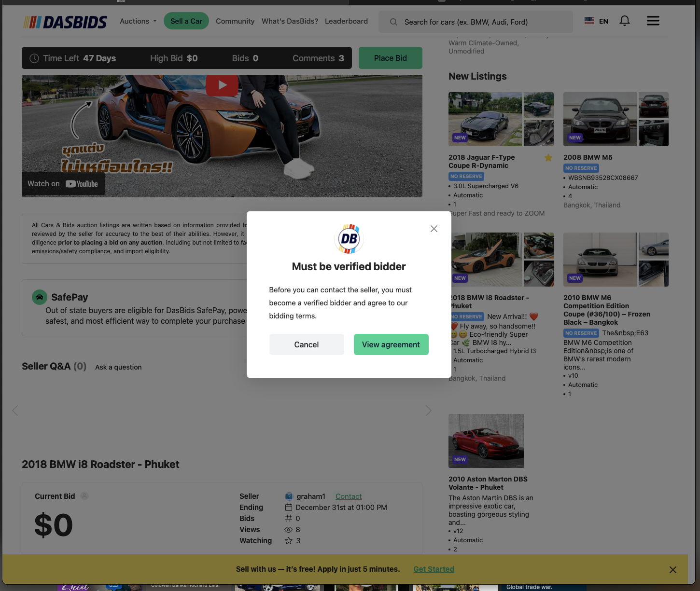Play the YouTube video
The width and height of the screenshot is (700, 591).
(222, 85)
